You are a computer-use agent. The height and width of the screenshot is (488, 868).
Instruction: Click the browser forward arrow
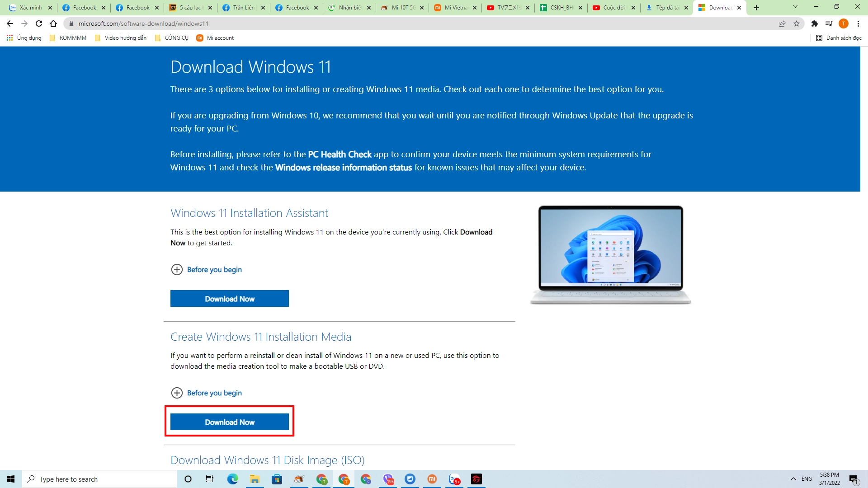click(x=24, y=23)
